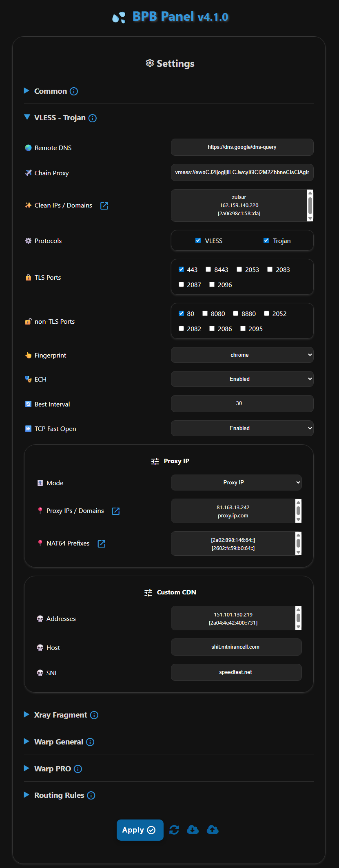Collapse the VLESS - Trojan section

[27, 117]
